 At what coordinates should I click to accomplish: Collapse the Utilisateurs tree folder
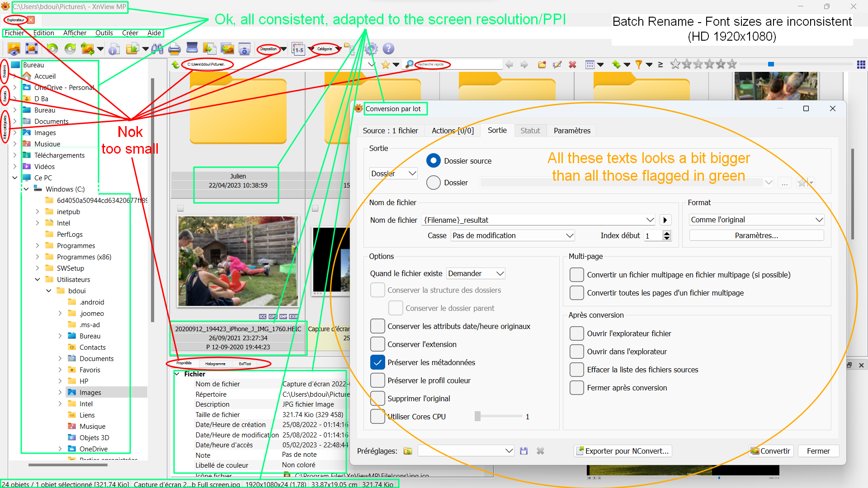[x=38, y=280]
